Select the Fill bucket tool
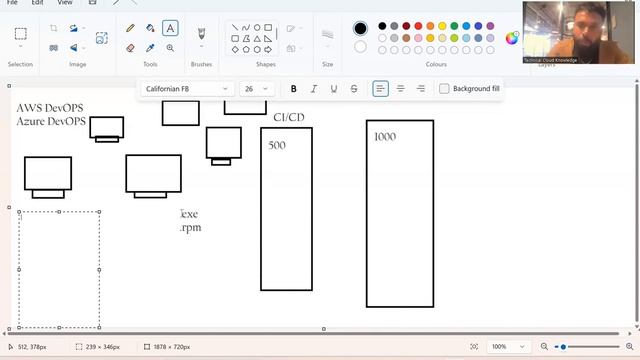This screenshot has width=640, height=360. pos(150,28)
